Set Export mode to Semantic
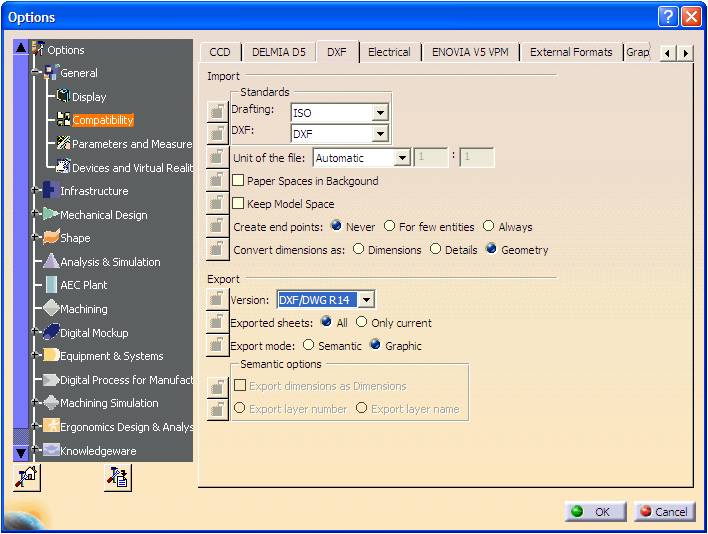Image resolution: width=708 pixels, height=534 pixels. point(308,345)
